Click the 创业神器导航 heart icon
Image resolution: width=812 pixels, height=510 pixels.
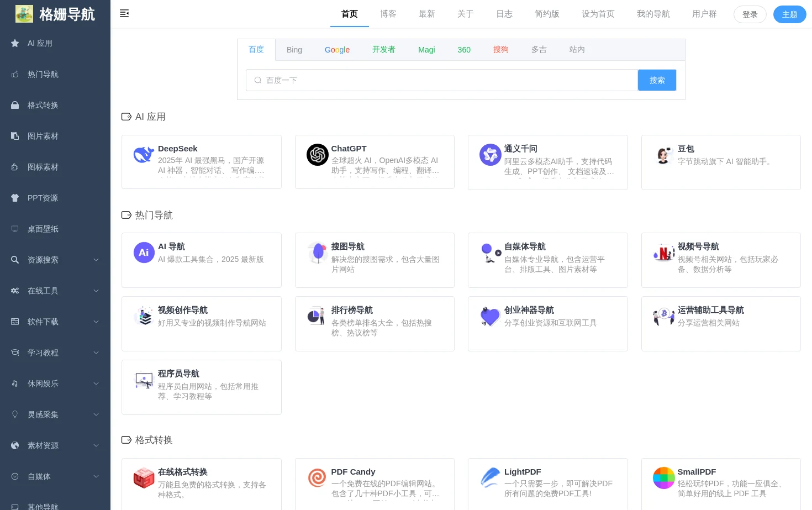point(491,316)
